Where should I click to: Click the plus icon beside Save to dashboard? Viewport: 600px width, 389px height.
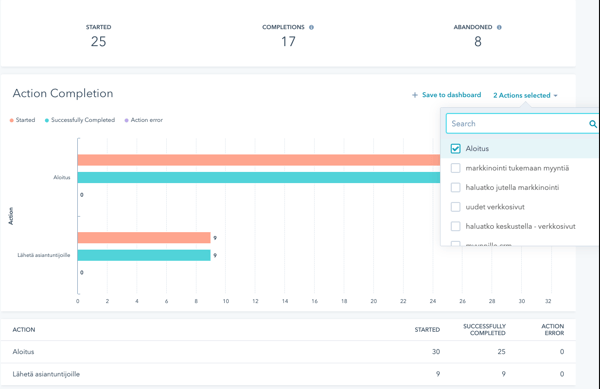[414, 95]
